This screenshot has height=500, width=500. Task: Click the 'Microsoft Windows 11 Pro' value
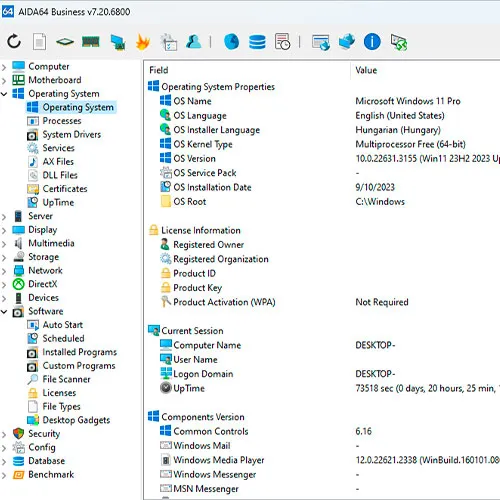(x=408, y=101)
